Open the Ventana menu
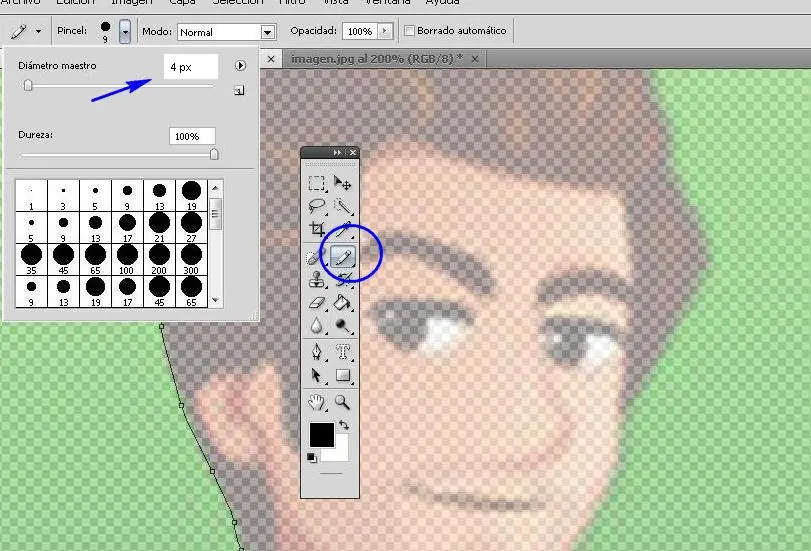 point(387,3)
